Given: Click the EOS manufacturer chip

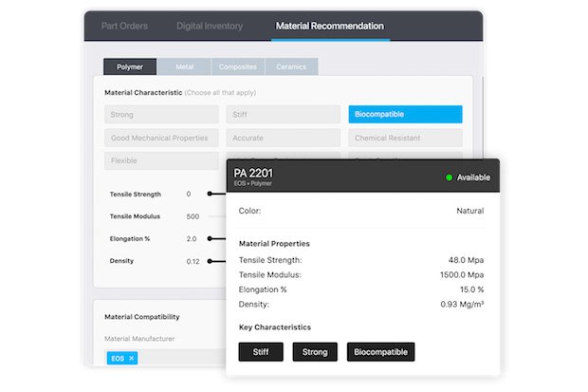Looking at the screenshot, I should coord(122,358).
